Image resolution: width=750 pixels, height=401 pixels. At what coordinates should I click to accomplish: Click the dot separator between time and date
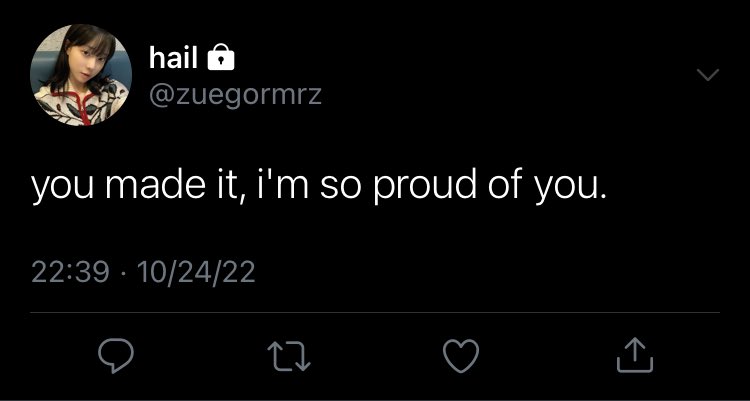[x=123, y=274]
